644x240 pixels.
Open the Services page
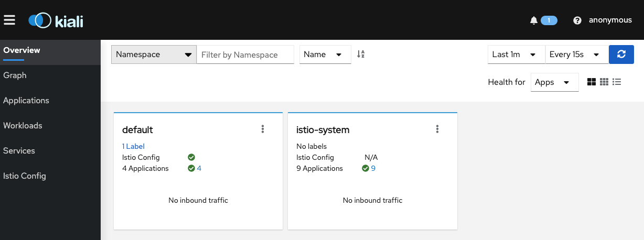click(x=50, y=151)
